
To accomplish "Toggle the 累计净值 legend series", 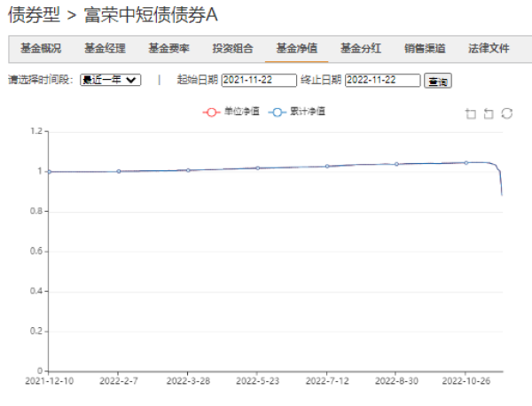I will pyautogui.click(x=297, y=112).
